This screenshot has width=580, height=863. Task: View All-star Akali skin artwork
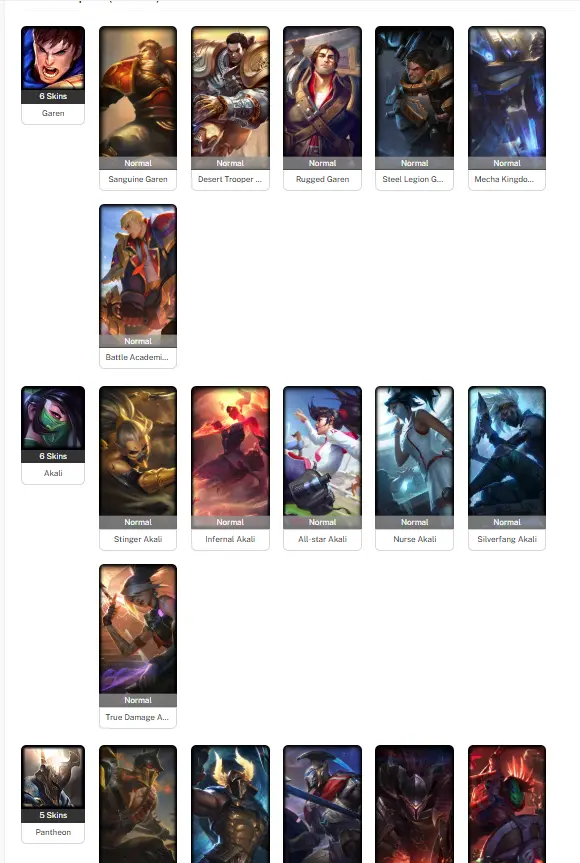coord(322,451)
